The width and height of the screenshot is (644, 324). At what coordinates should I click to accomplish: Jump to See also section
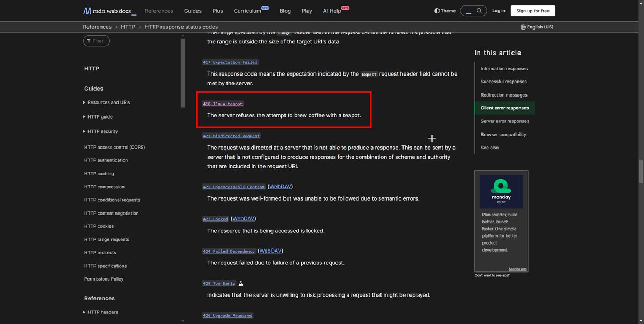[x=489, y=148]
